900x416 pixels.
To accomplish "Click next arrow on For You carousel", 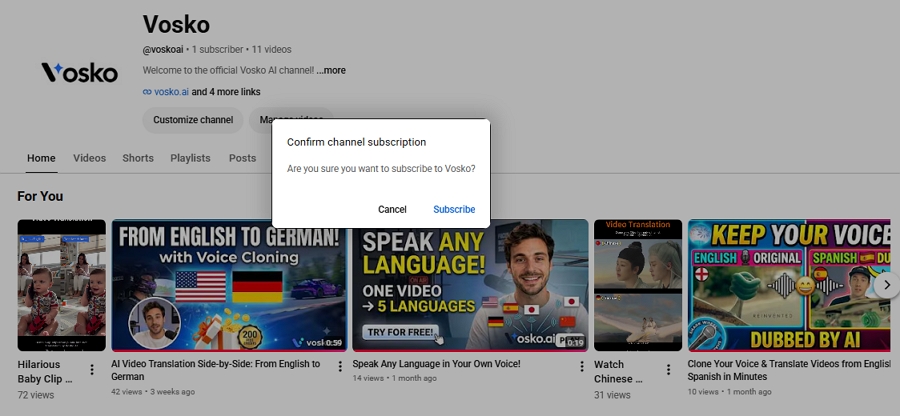I will [x=887, y=285].
